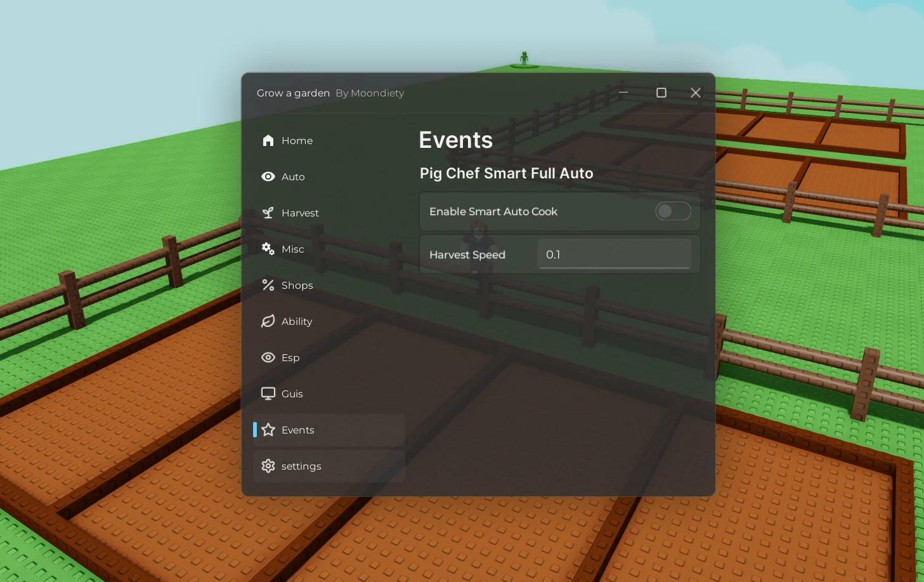Open Shops via the percent icon
The image size is (924, 582).
pos(268,286)
